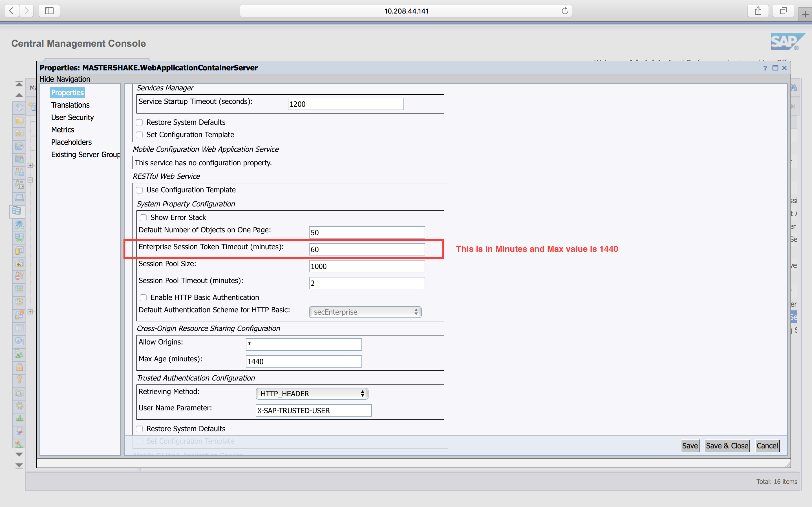Open the Retrieving Method HTTP_HEADER dropdown
Viewport: 812px width, 507px height.
[312, 394]
